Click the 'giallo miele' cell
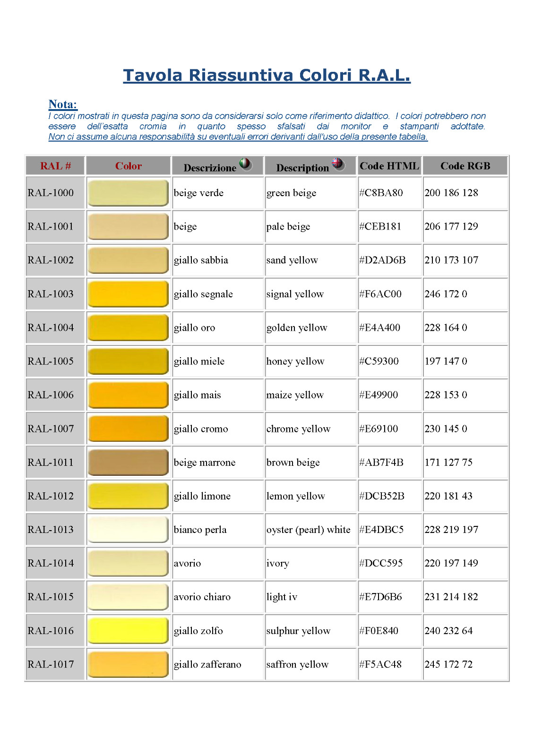The width and height of the screenshot is (534, 756). [x=218, y=361]
